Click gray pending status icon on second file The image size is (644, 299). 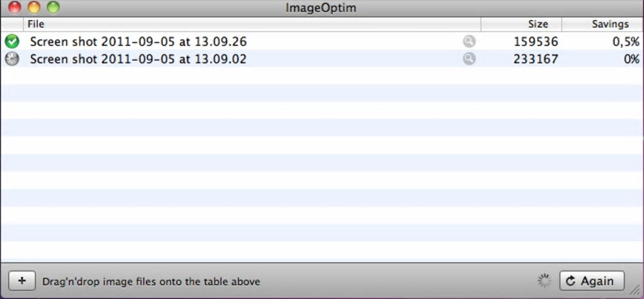(x=12, y=59)
